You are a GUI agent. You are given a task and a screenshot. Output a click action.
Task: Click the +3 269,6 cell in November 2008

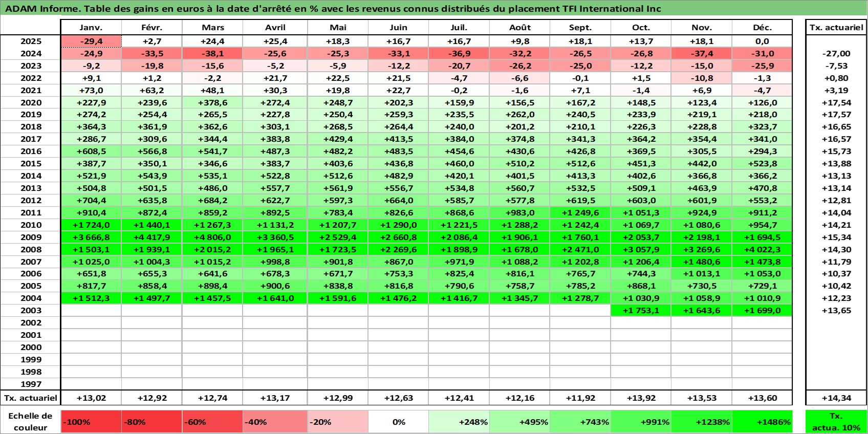coord(702,250)
